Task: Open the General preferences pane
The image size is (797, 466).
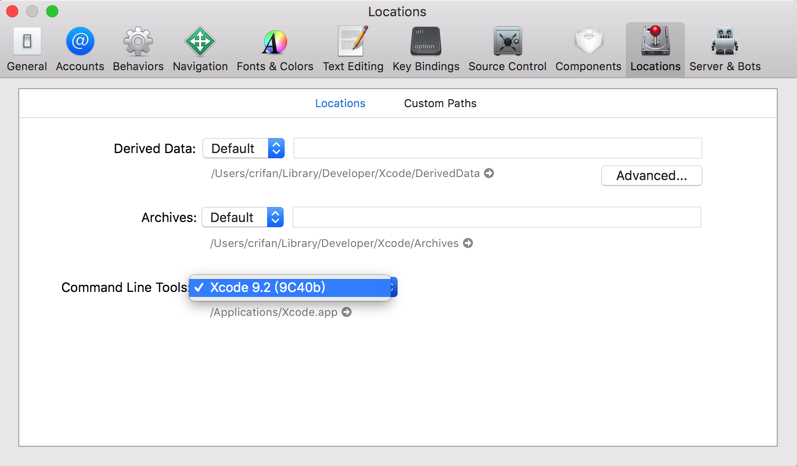Action: coord(27,49)
